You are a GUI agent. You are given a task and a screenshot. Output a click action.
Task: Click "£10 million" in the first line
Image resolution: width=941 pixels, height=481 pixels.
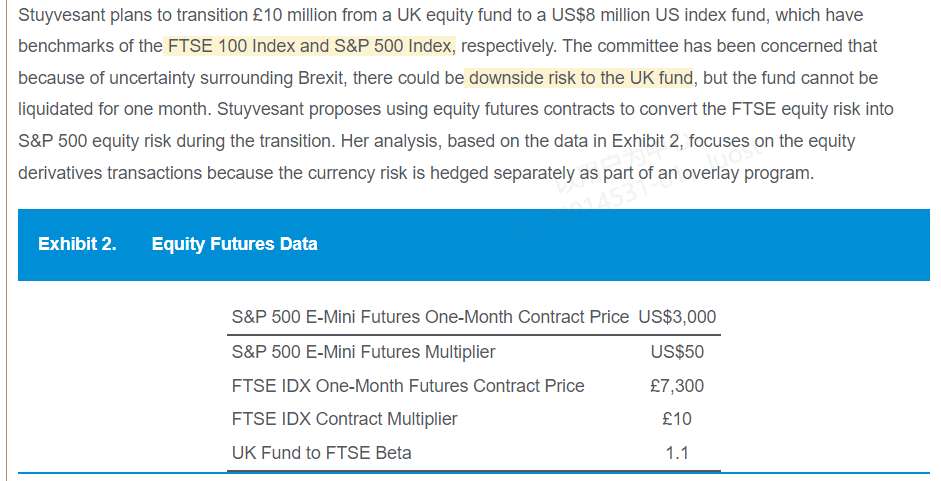click(301, 15)
